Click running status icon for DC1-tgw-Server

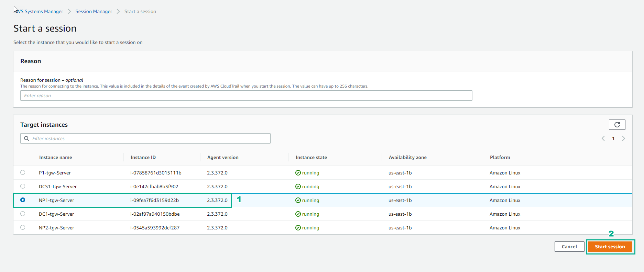click(x=298, y=214)
